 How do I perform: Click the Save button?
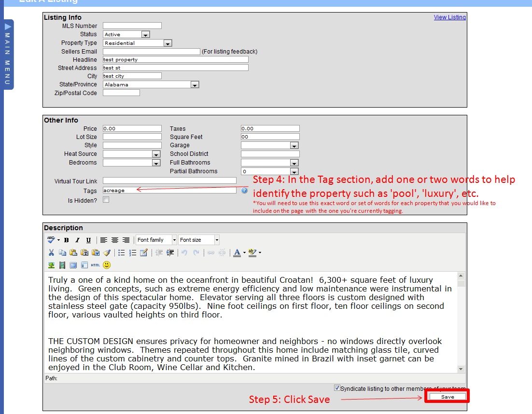point(448,397)
